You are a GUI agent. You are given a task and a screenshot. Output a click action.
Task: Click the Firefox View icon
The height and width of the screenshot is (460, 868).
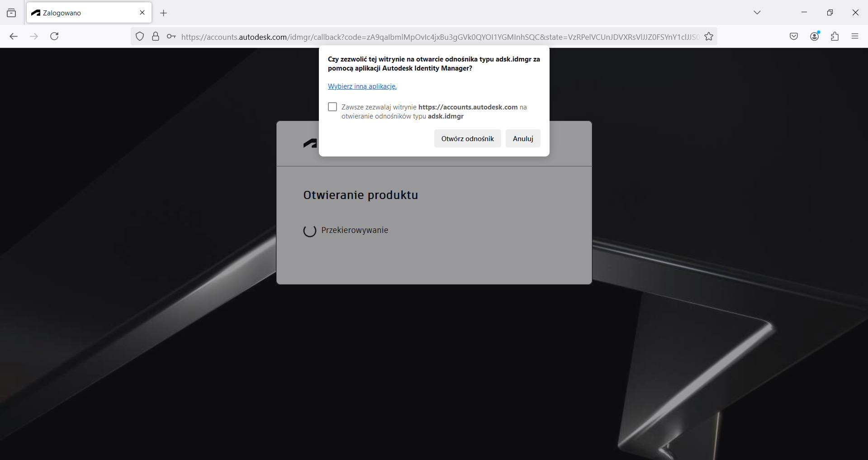(11, 13)
